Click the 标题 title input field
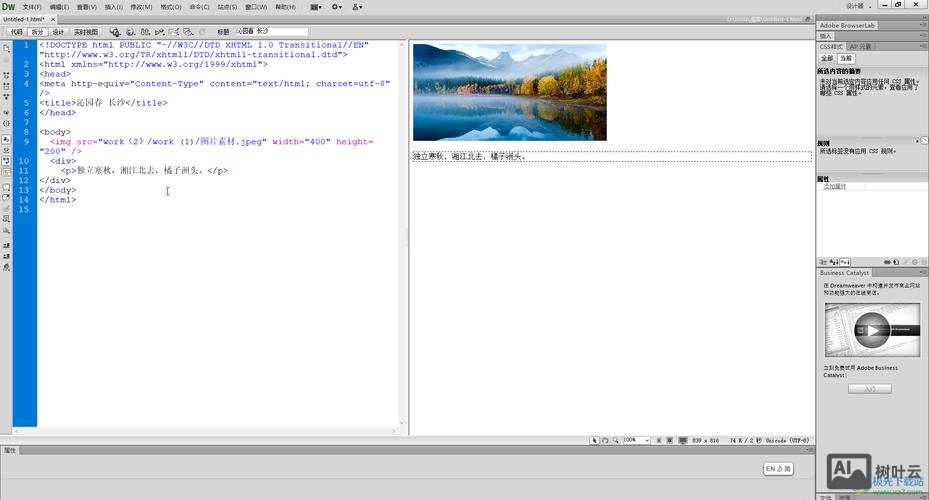Viewport: 929px width, 500px height. (x=272, y=31)
